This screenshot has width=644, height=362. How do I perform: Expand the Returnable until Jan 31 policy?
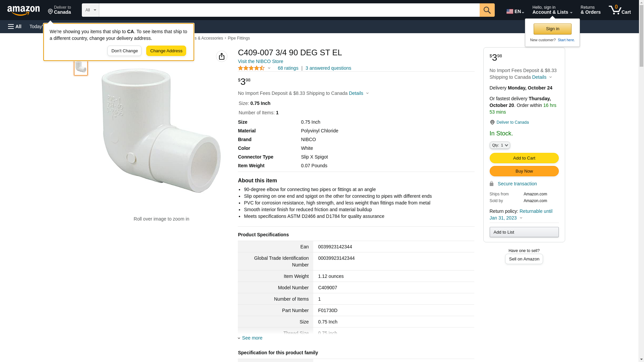[x=521, y=215]
